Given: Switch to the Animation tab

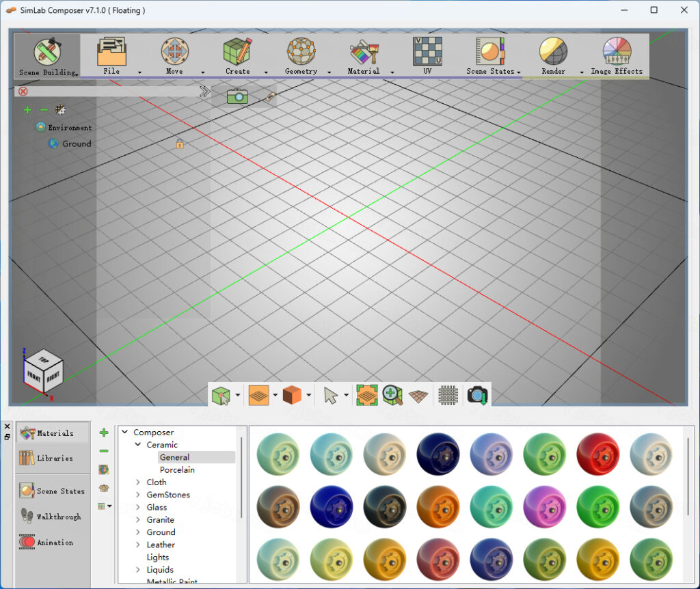Looking at the screenshot, I should [x=53, y=542].
